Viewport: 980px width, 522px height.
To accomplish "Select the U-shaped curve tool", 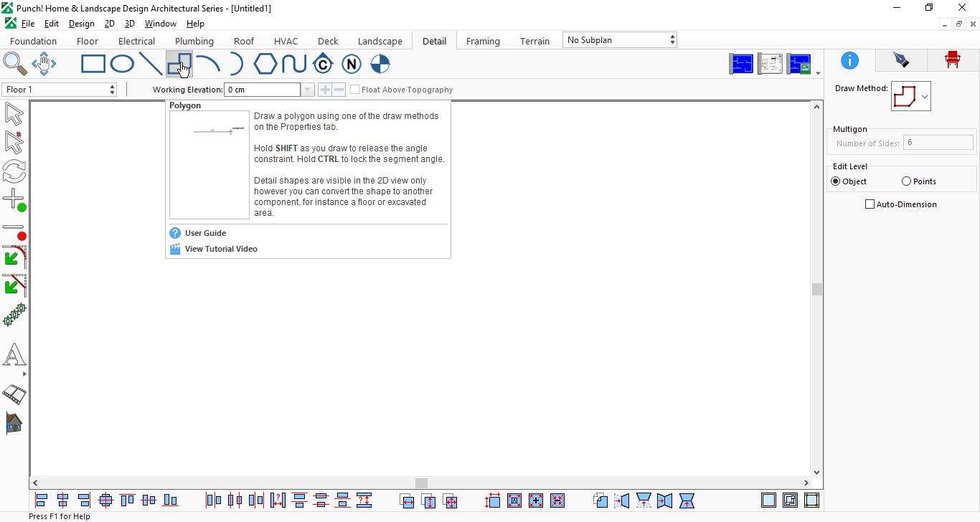I will tap(294, 64).
